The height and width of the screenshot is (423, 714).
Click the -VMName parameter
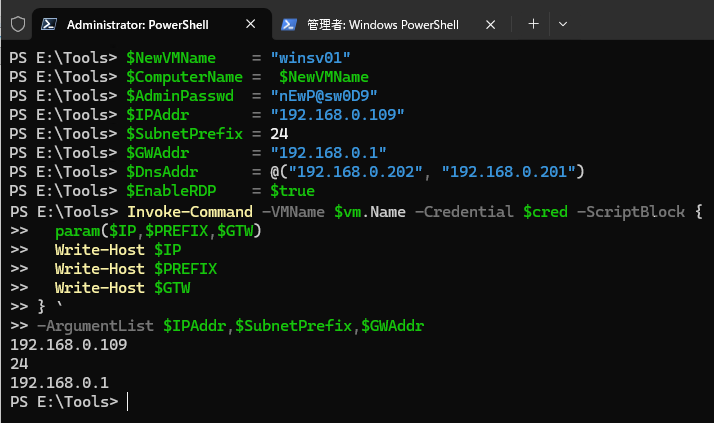click(x=293, y=212)
